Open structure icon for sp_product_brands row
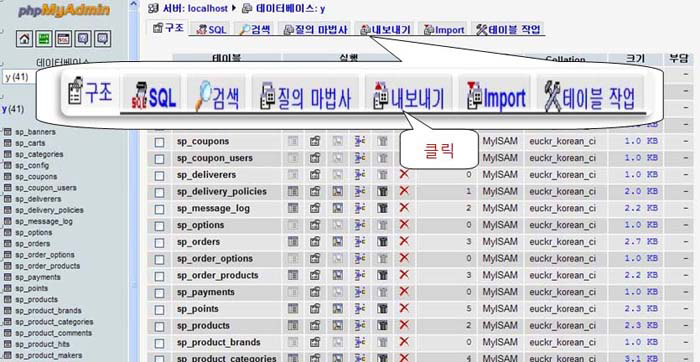This screenshot has width=700, height=362. pyautogui.click(x=315, y=342)
